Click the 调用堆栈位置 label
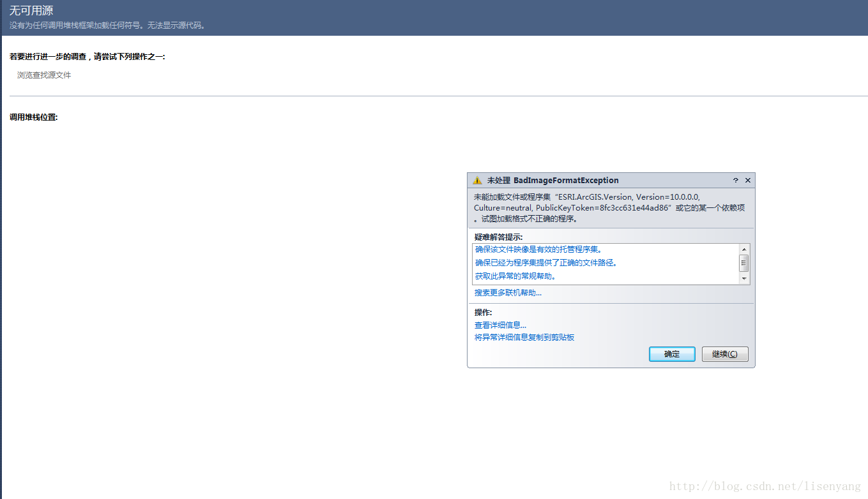 [34, 117]
